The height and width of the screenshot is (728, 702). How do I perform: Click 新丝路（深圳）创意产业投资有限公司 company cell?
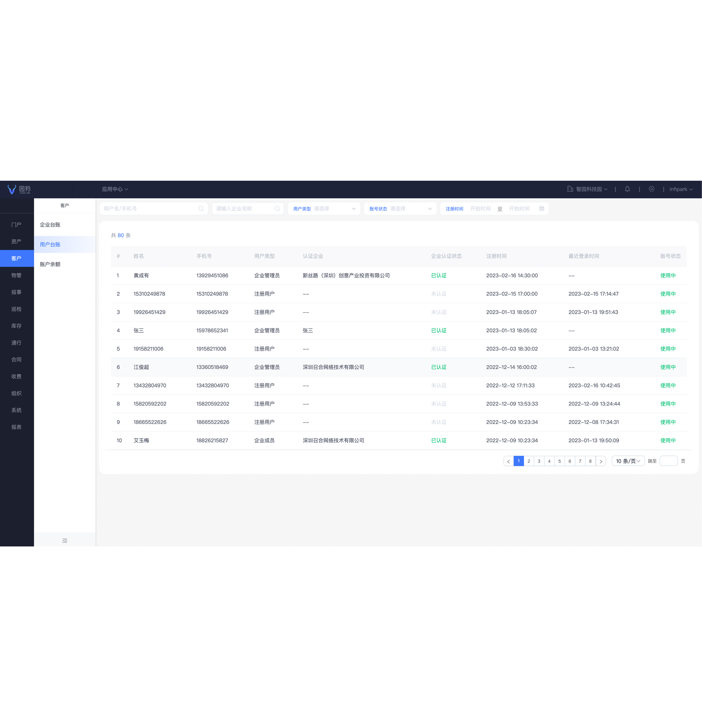click(346, 276)
